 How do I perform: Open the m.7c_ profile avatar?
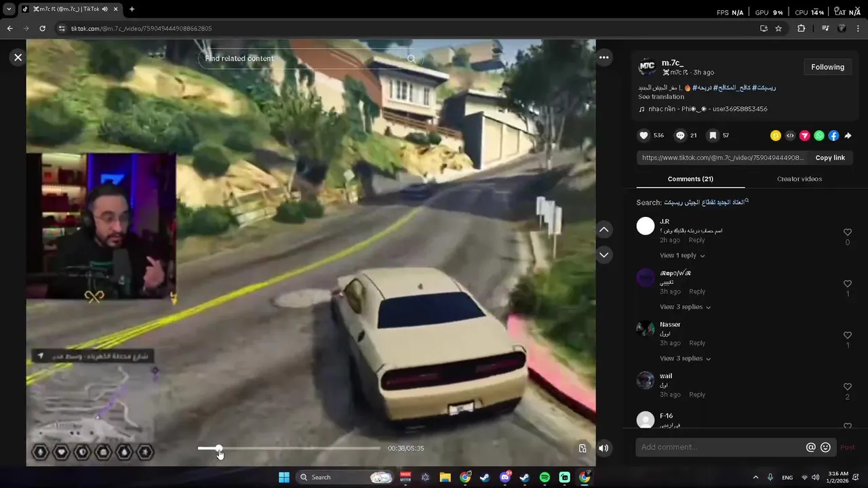(648, 67)
